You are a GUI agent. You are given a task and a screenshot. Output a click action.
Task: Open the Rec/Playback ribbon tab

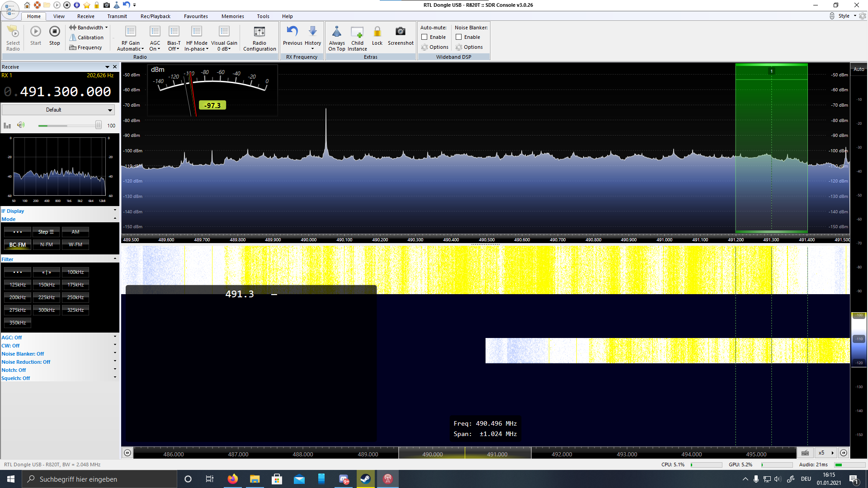click(155, 16)
